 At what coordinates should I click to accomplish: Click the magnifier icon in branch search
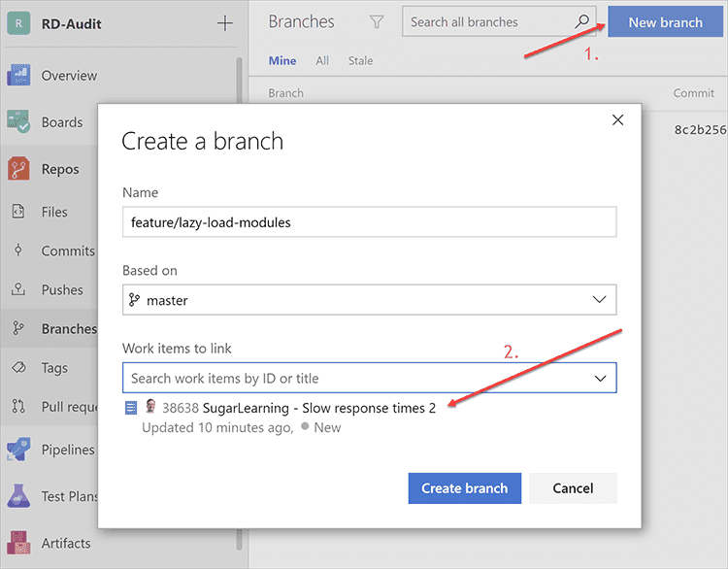[x=582, y=21]
